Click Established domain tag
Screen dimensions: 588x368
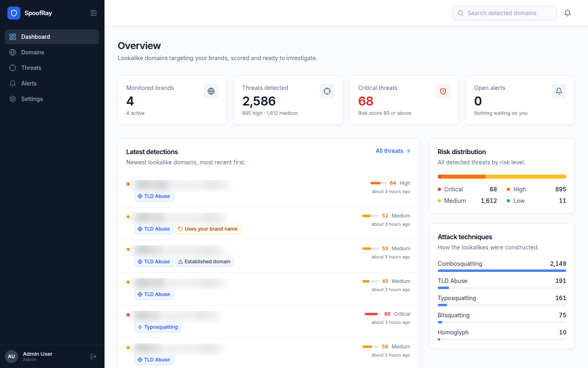point(205,262)
